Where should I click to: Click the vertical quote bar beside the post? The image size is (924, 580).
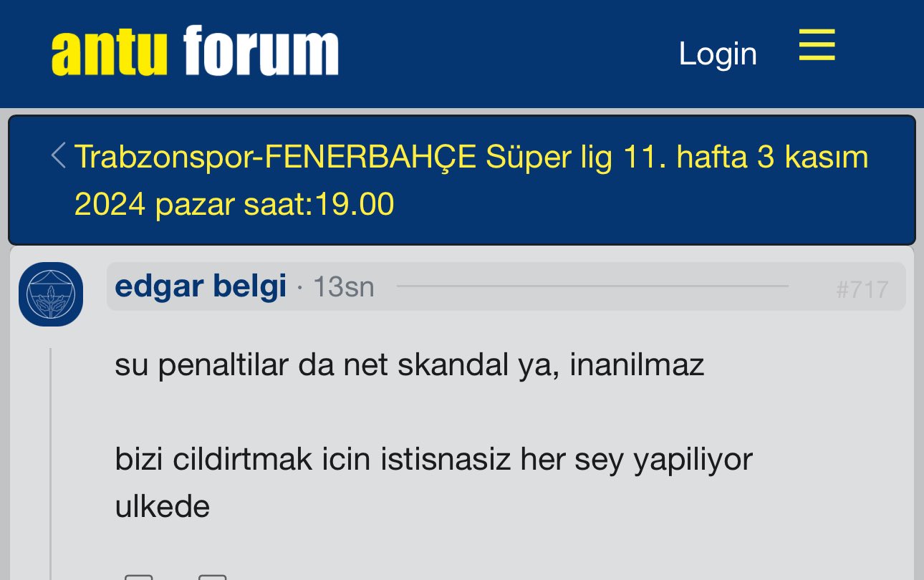(50, 464)
